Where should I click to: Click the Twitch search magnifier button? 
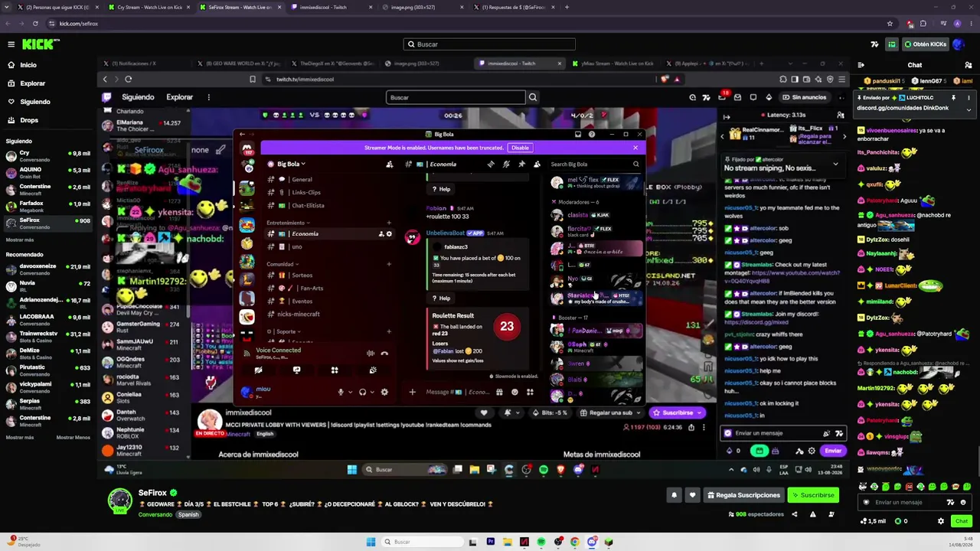[x=533, y=97]
